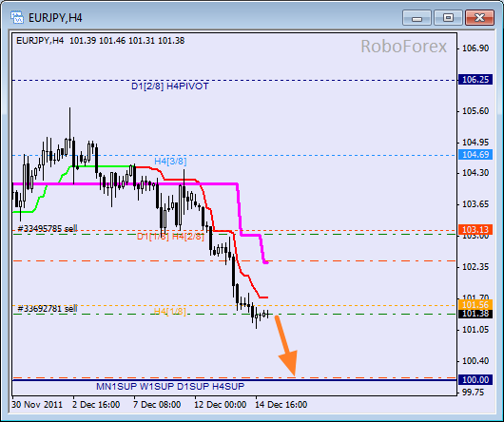Select the 106.25 price label

[475, 80]
